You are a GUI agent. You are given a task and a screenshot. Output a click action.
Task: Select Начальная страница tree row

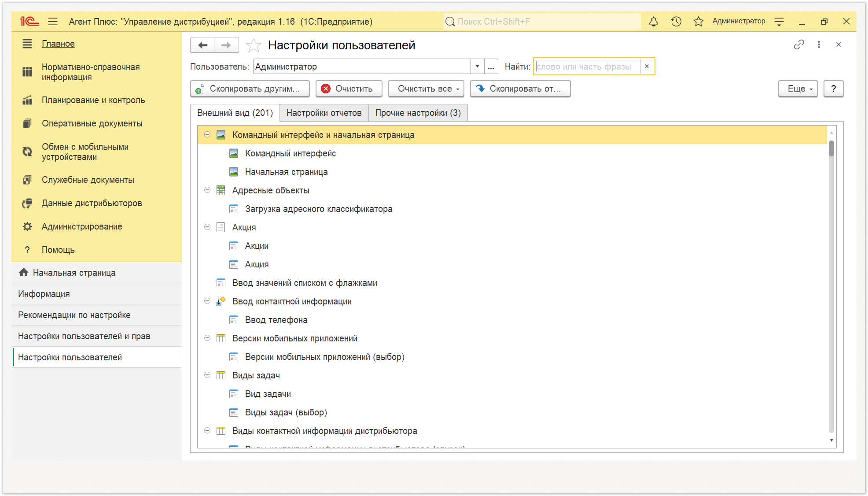coord(512,172)
